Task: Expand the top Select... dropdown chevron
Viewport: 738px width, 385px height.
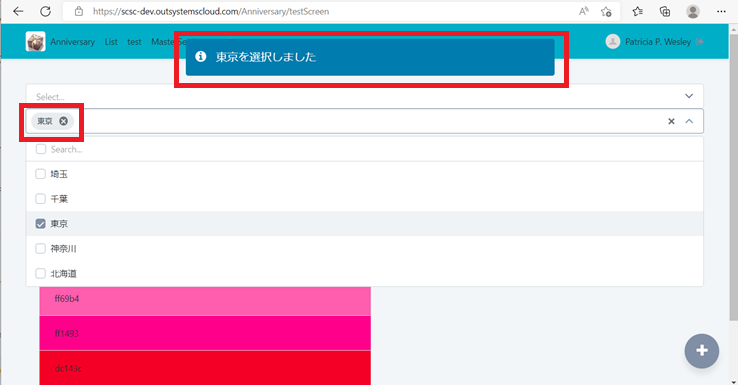Action: coord(689,96)
